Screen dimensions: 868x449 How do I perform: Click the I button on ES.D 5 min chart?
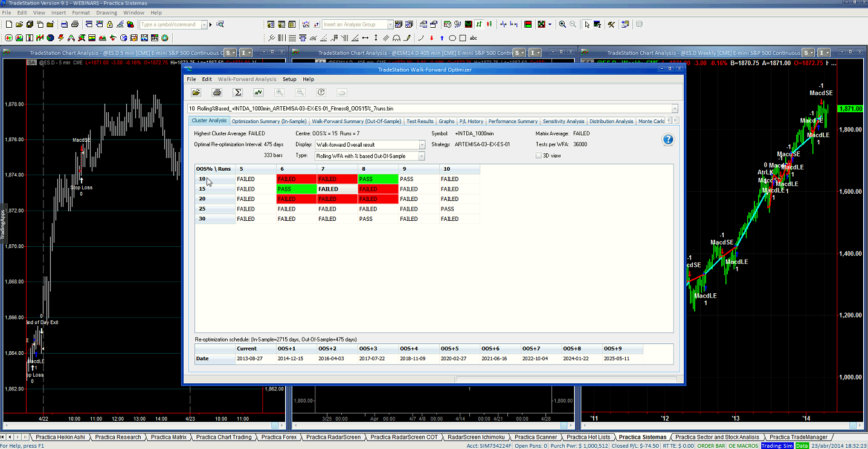246,53
